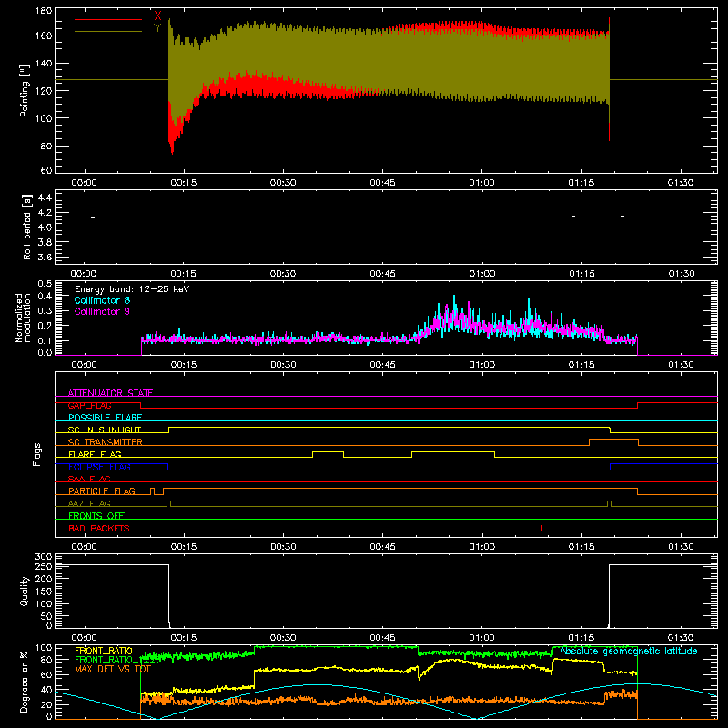Select the SC_TRANSMITTER flag label
This screenshot has width=728, height=728.
pyautogui.click(x=106, y=442)
